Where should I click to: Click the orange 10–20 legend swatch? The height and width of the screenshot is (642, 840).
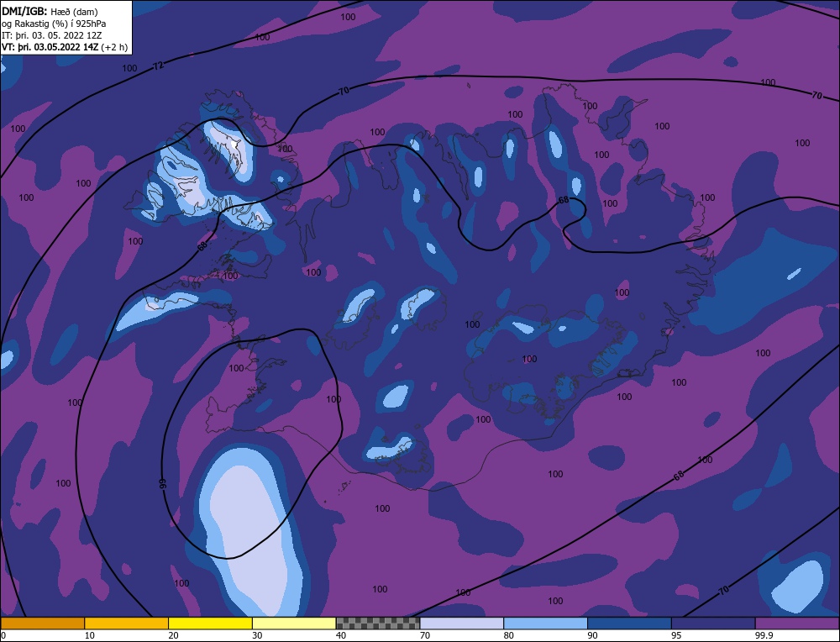(127, 624)
